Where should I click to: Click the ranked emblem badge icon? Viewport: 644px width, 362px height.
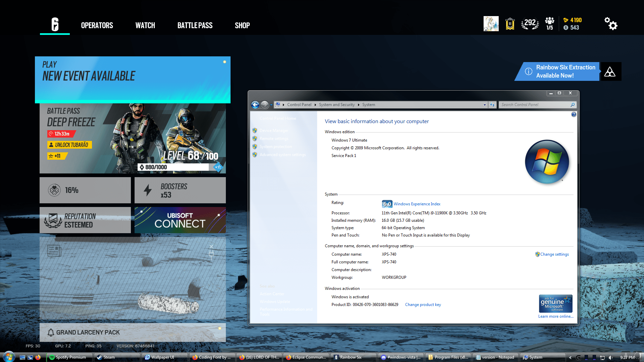tap(510, 24)
